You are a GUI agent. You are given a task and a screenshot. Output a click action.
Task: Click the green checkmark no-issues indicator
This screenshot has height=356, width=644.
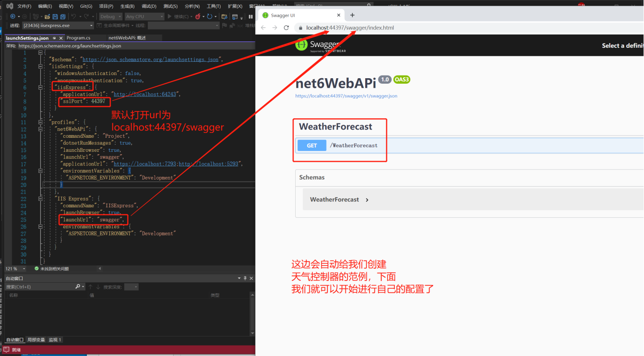tap(36, 269)
